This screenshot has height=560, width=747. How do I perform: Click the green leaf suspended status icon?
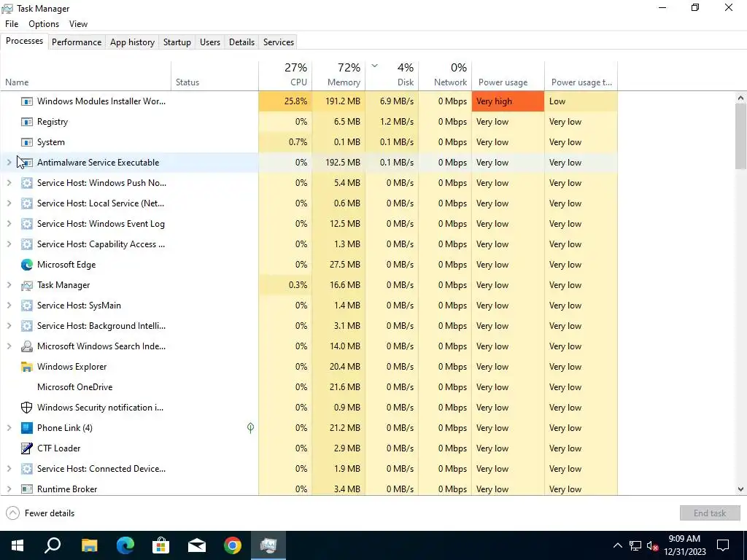[x=251, y=427]
